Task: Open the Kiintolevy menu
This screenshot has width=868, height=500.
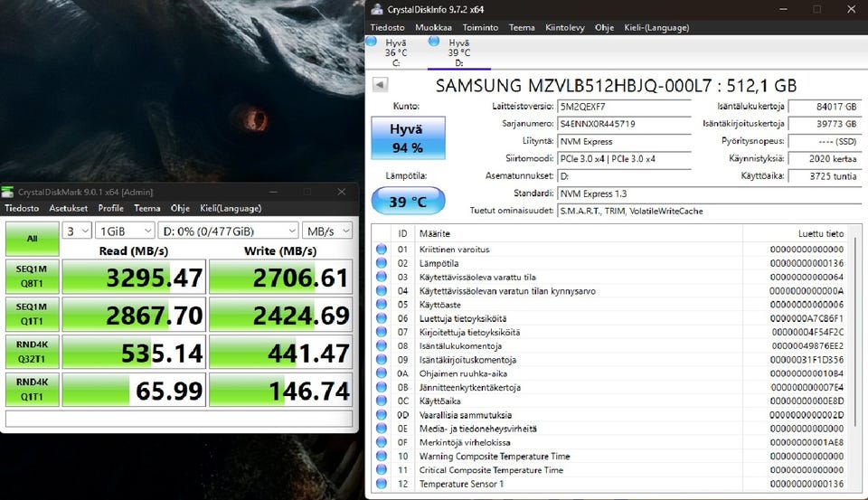Action: (x=564, y=27)
